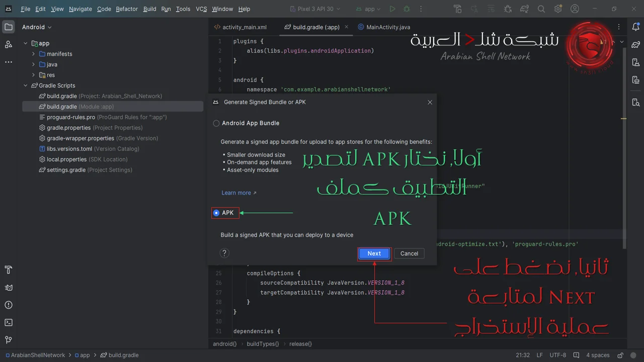The height and width of the screenshot is (362, 644).
Task: Open the Terminal tool window
Action: click(x=9, y=322)
